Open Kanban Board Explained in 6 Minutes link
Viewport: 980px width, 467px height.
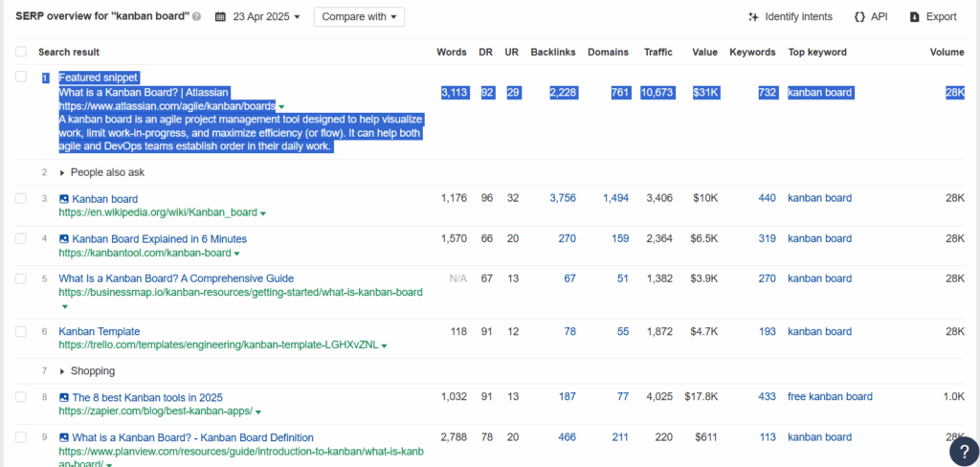click(x=160, y=239)
